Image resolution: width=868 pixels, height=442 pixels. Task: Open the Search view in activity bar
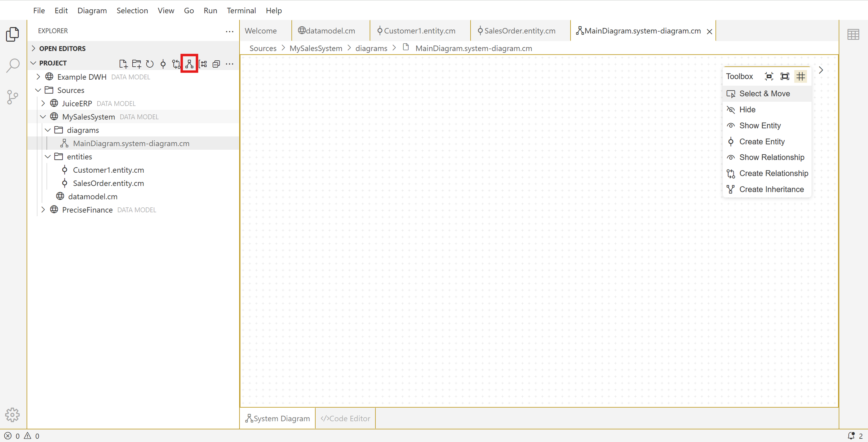click(x=12, y=65)
